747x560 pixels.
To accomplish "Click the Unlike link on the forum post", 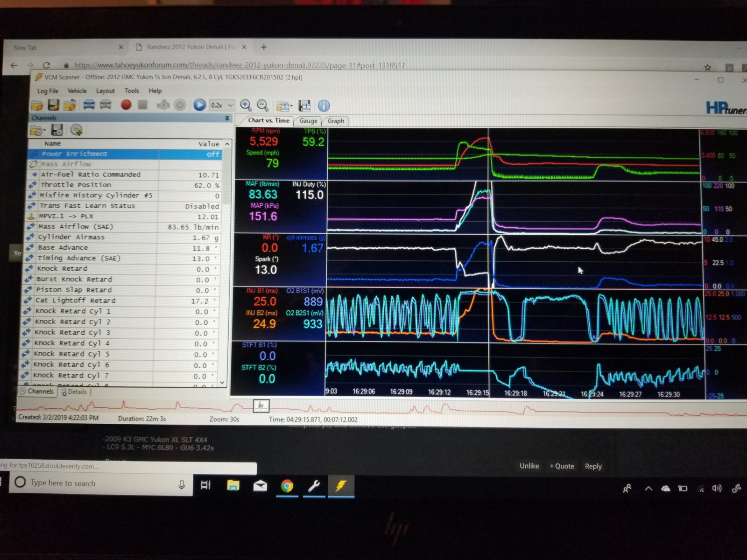I will (529, 466).
